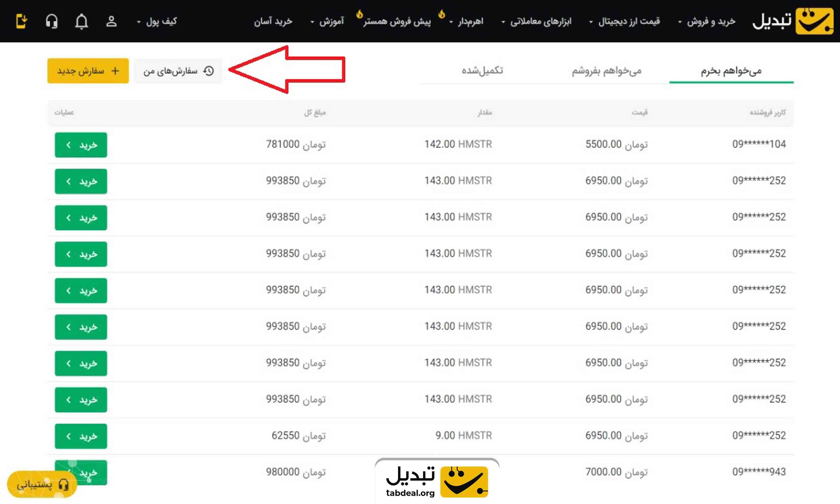Viewport: 840px width, 504px height.
Task: Click the headset support icon in header
Action: pyautogui.click(x=52, y=21)
